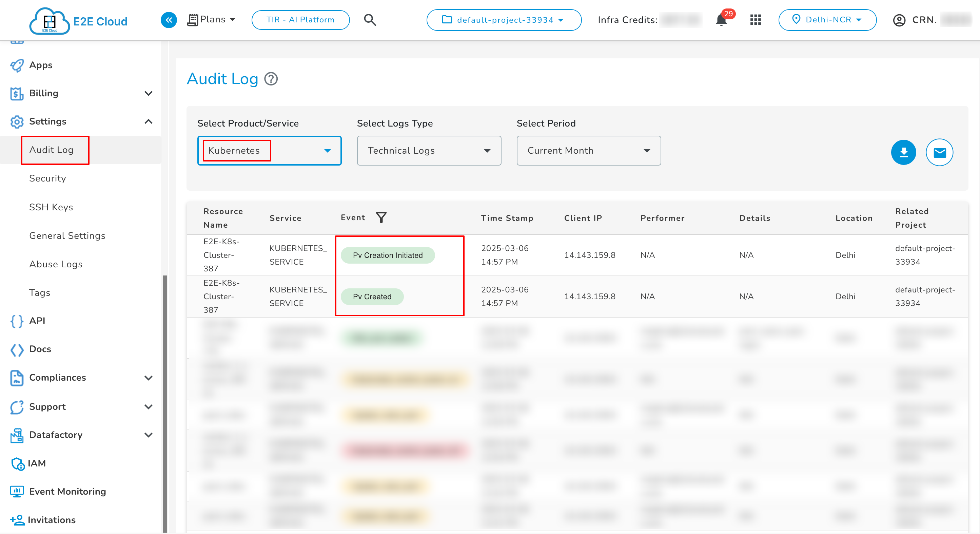Open the Plans dropdown menu
This screenshot has width=980, height=534.
(x=212, y=19)
